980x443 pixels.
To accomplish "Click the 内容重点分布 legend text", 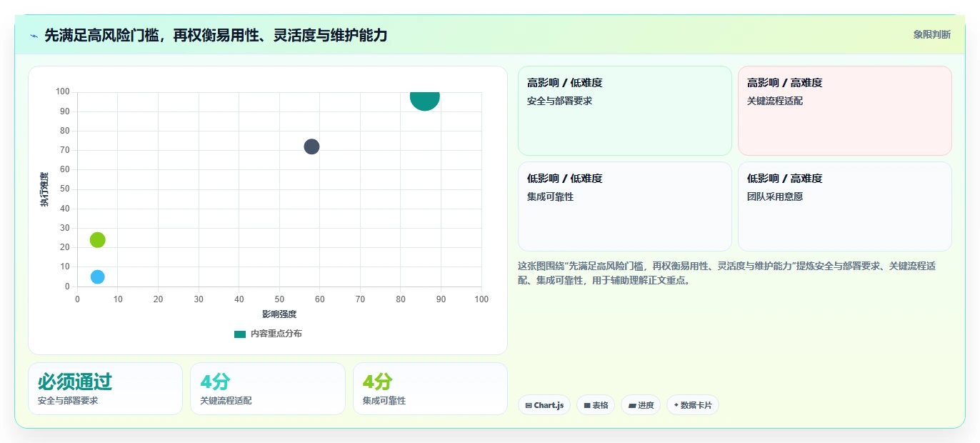I will (276, 334).
